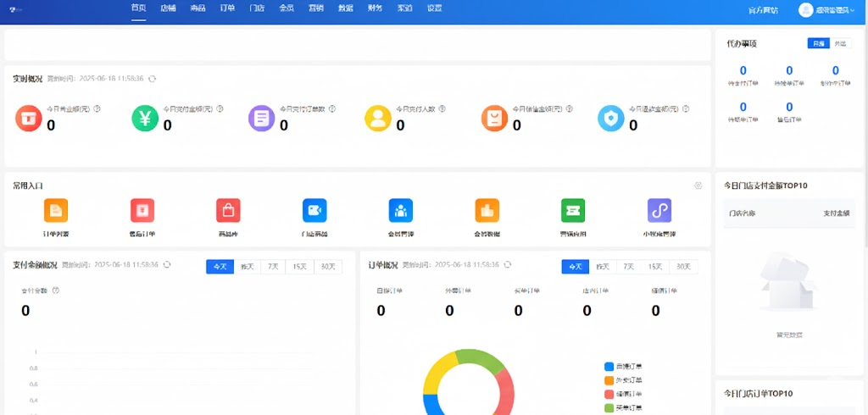Toggle the blue 自提订单 legend swatch
868x415 pixels.
pos(609,367)
